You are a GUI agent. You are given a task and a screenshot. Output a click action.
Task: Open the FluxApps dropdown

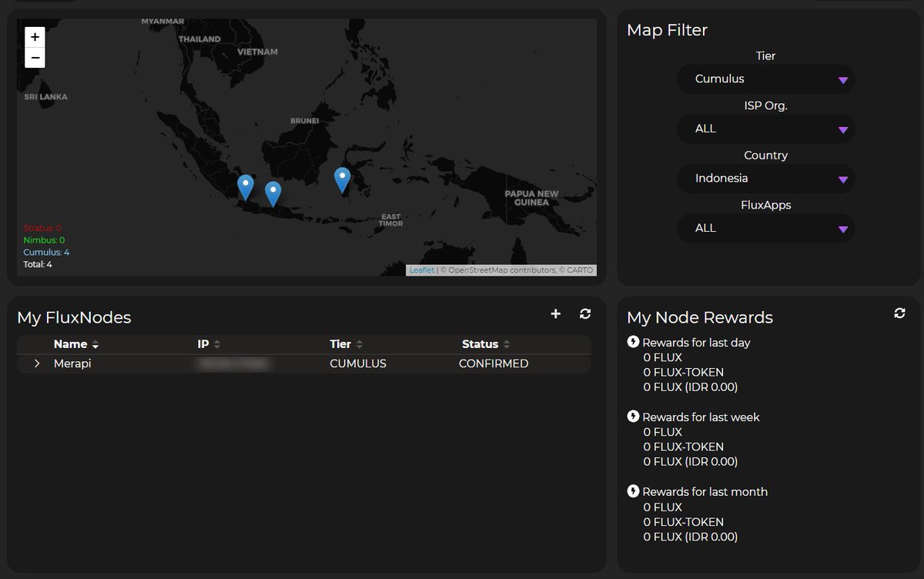coord(765,228)
